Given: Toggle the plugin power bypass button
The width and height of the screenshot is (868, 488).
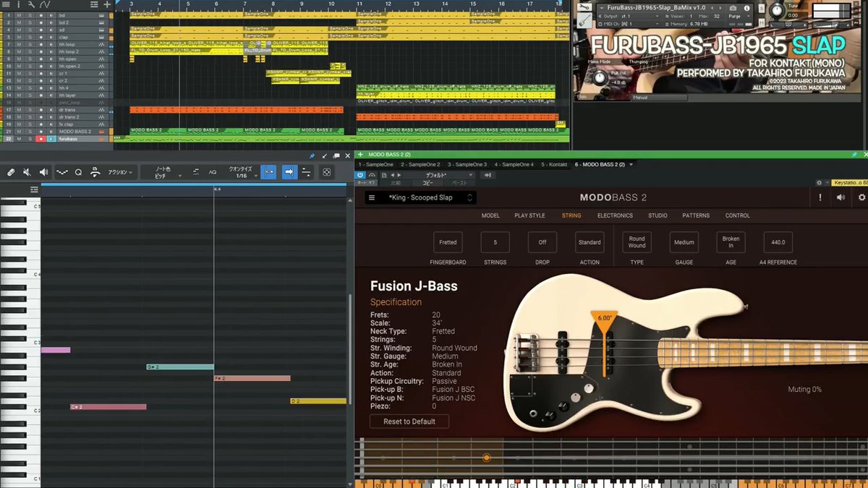Looking at the screenshot, I should tap(360, 175).
